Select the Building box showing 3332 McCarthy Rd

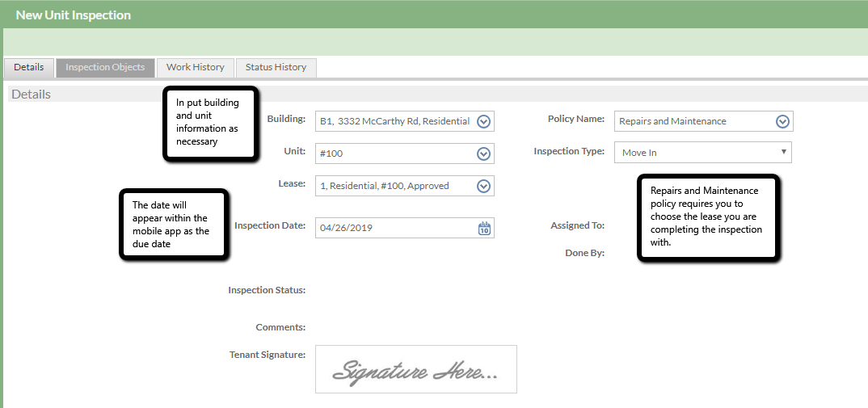(x=394, y=122)
